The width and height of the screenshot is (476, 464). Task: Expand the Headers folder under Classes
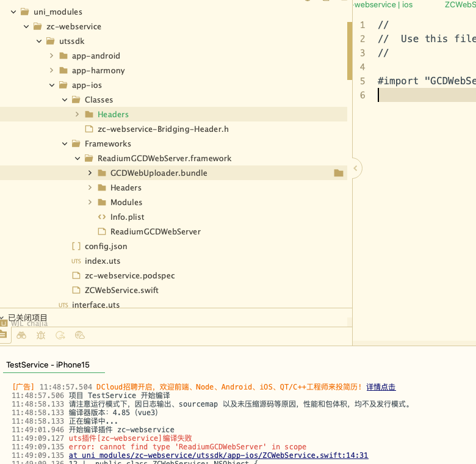point(78,114)
